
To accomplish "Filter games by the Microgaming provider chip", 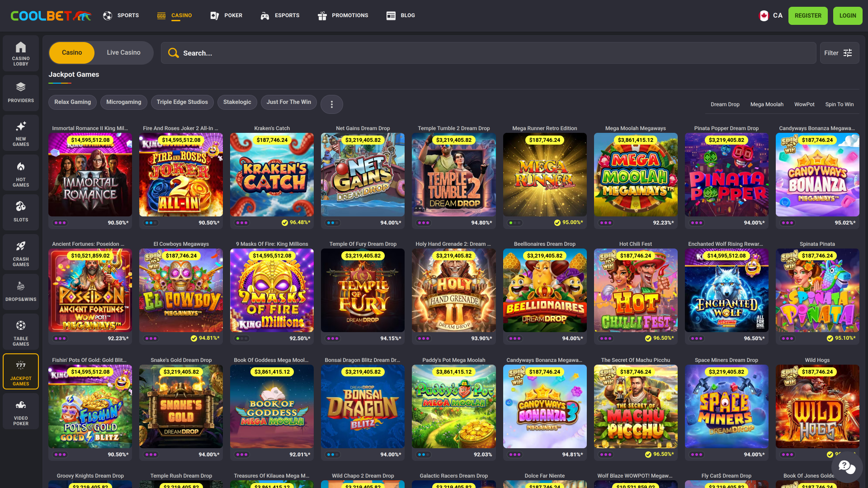I will [123, 102].
